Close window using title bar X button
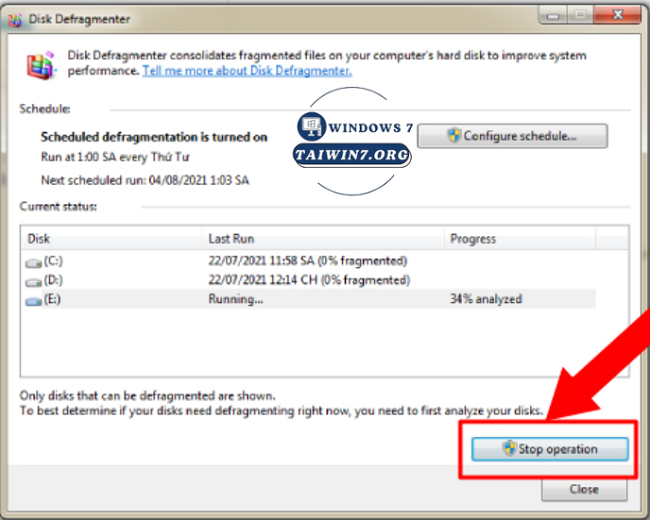 (614, 16)
